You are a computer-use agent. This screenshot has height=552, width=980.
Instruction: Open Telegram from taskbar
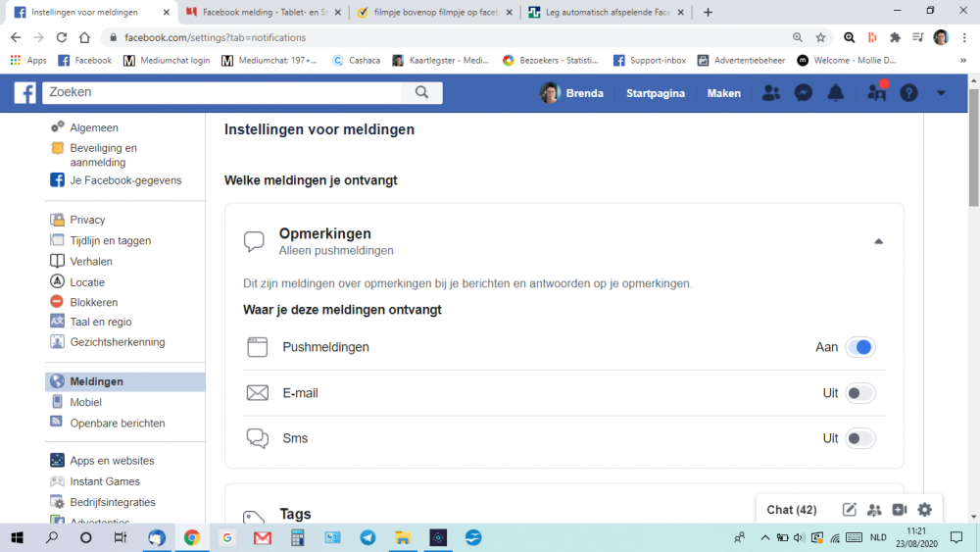pyautogui.click(x=367, y=537)
